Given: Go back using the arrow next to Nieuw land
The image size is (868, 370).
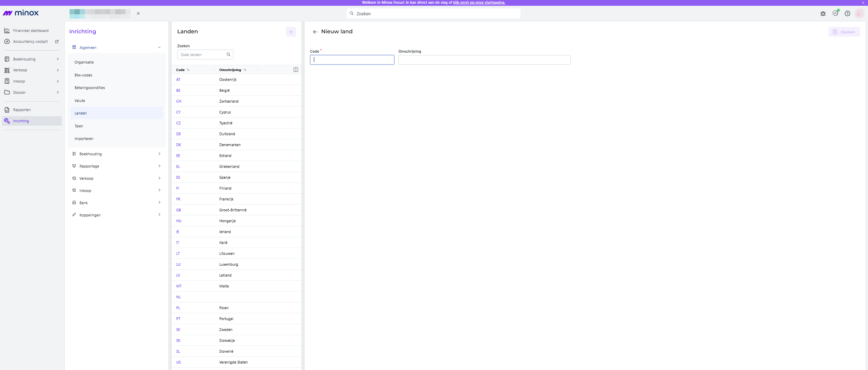Looking at the screenshot, I should click(x=315, y=32).
